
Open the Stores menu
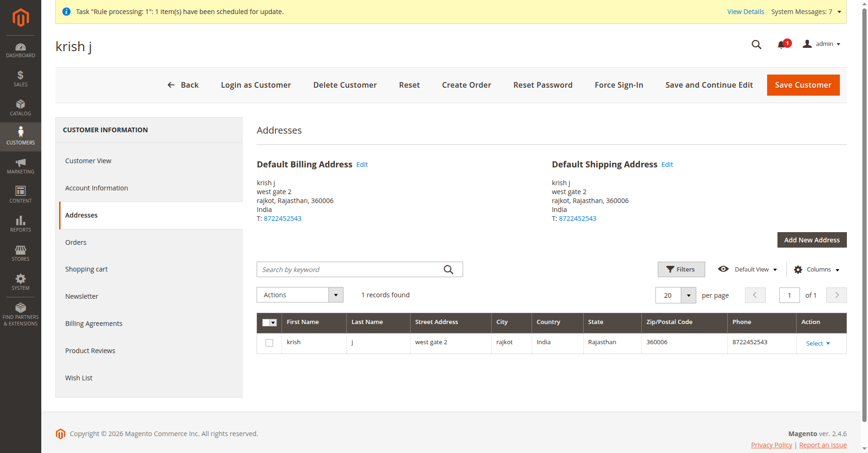click(x=21, y=253)
